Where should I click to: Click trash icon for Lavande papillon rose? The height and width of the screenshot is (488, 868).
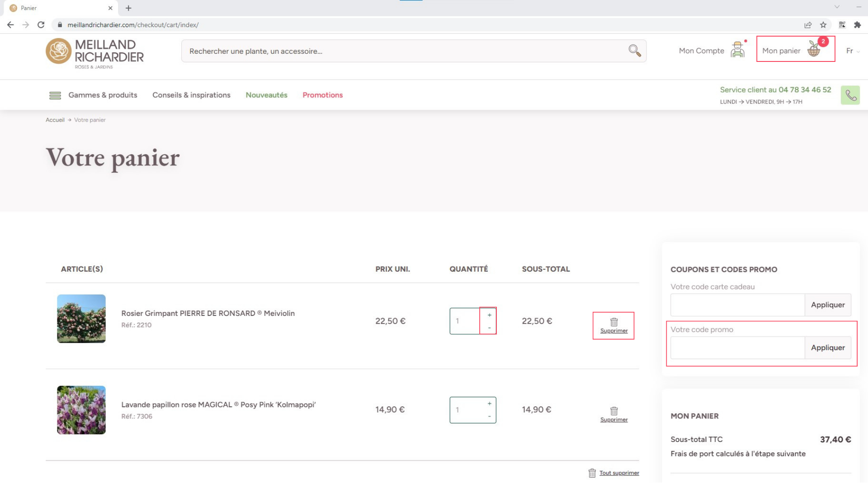614,411
